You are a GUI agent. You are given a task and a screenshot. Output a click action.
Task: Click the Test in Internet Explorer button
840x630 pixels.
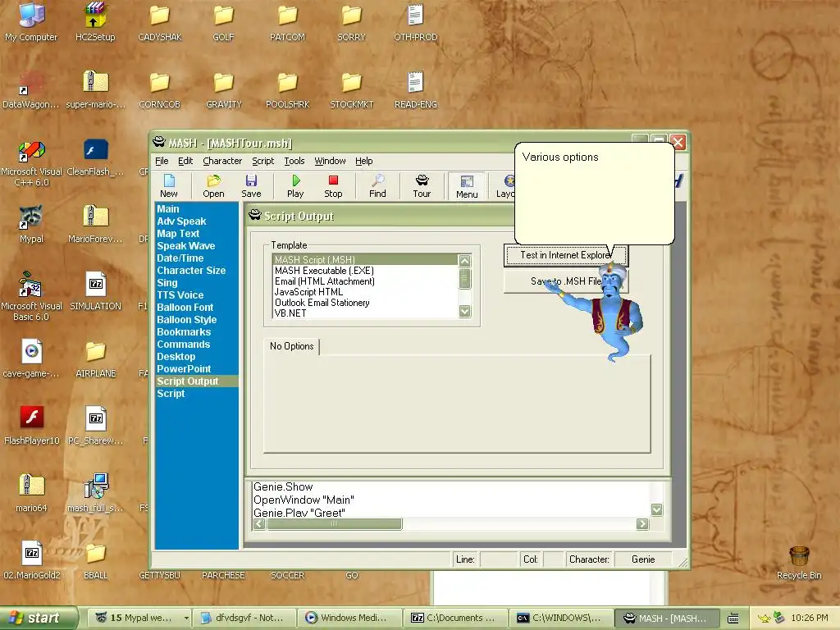[565, 255]
